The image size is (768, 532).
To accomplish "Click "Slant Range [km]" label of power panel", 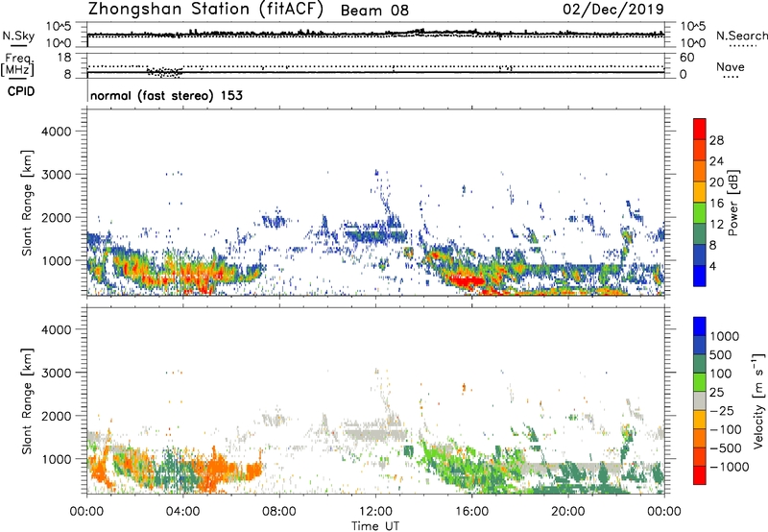I will pos(27,203).
